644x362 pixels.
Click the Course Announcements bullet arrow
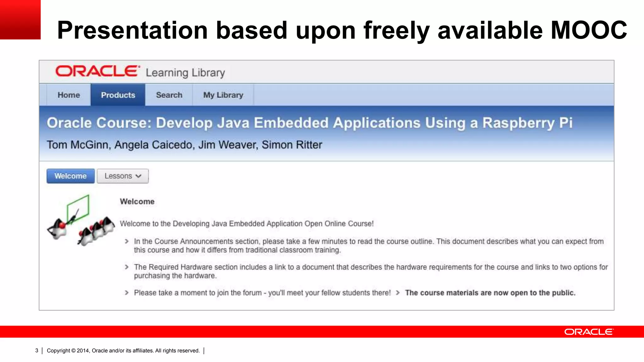tap(127, 241)
